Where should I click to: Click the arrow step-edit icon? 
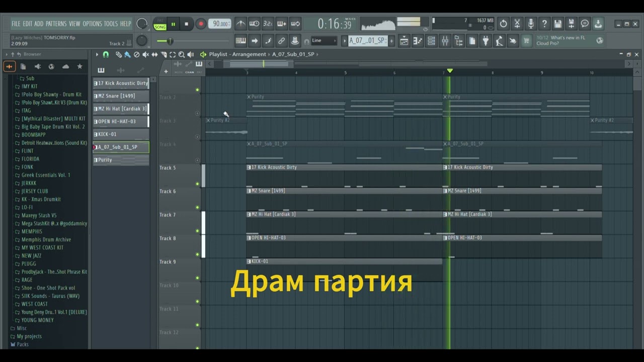[255, 41]
